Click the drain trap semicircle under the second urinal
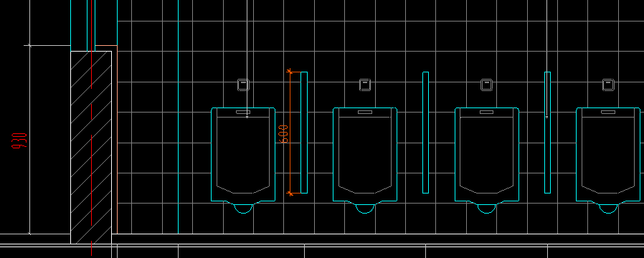Screen dimensions: 644x258 tap(365, 209)
